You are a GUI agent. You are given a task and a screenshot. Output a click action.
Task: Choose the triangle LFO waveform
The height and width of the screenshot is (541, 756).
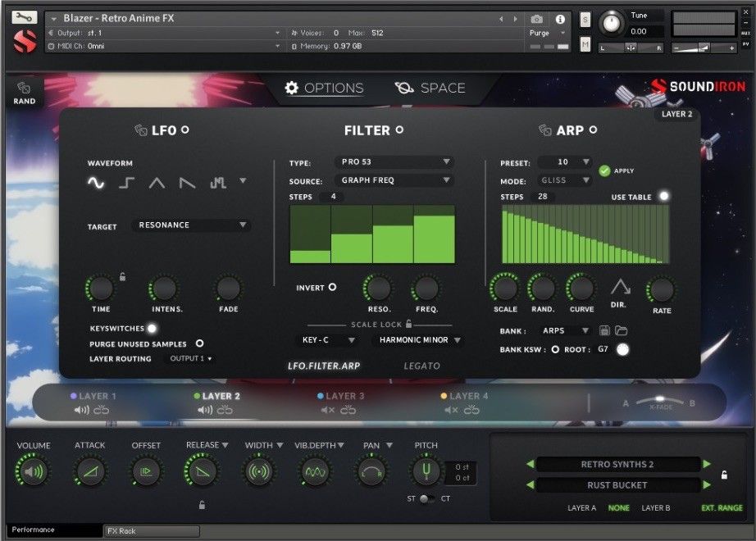[157, 184]
